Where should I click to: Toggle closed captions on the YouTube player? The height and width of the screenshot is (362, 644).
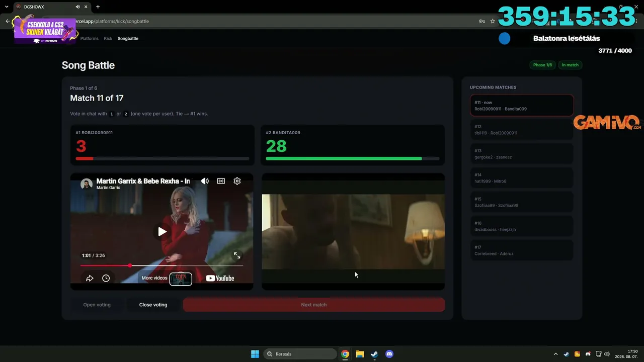pos(221,181)
